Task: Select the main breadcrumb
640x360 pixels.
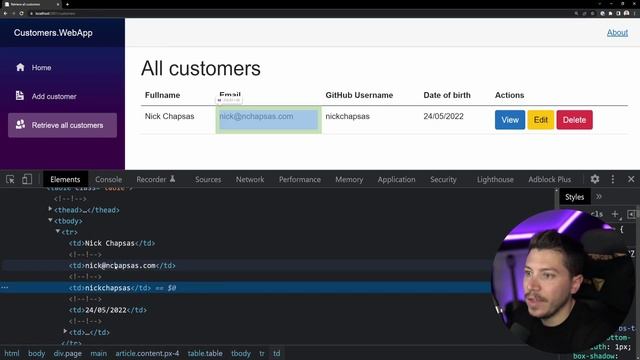Action: [98, 353]
